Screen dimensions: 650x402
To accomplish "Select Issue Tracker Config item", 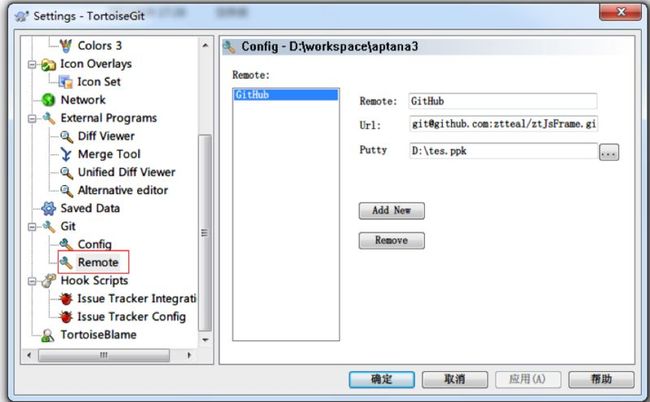I will (131, 317).
